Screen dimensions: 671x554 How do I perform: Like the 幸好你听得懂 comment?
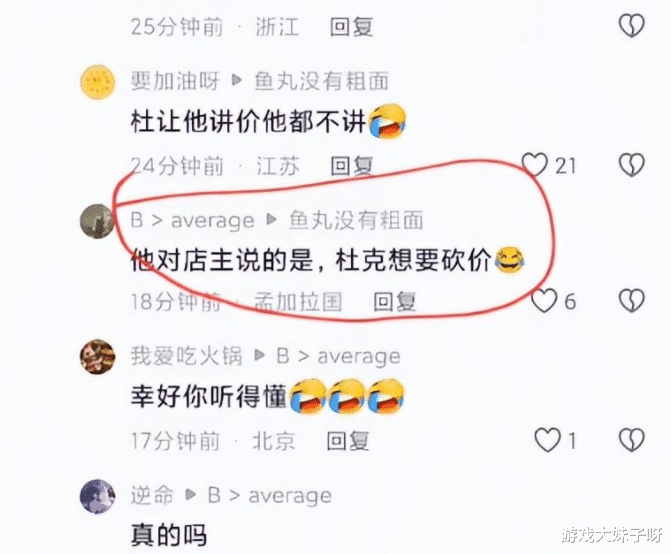tap(548, 440)
